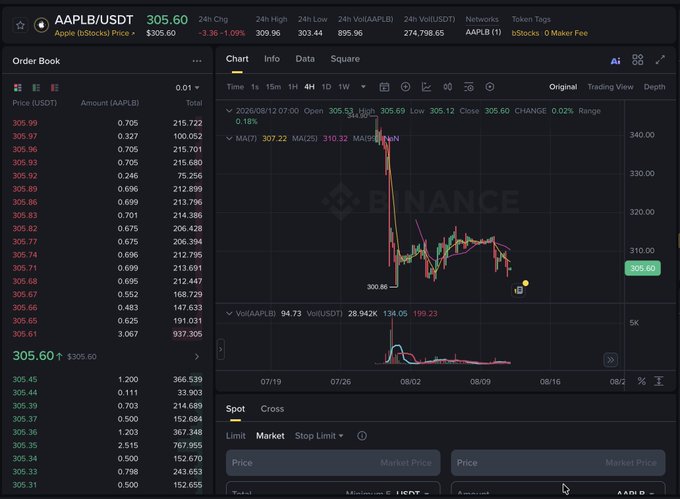This screenshot has height=499, width=680.
Task: Open the chart settings hexagon icon
Action: point(490,87)
